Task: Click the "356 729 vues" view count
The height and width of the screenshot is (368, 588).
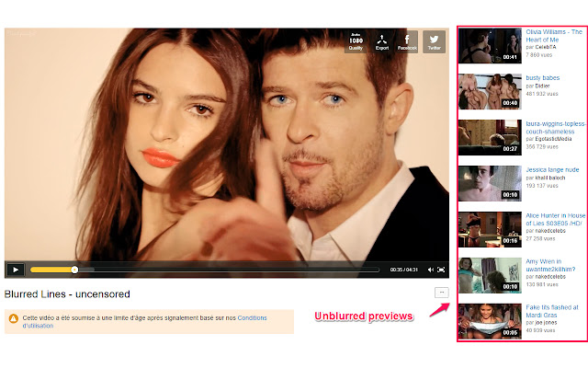Action: 542,147
